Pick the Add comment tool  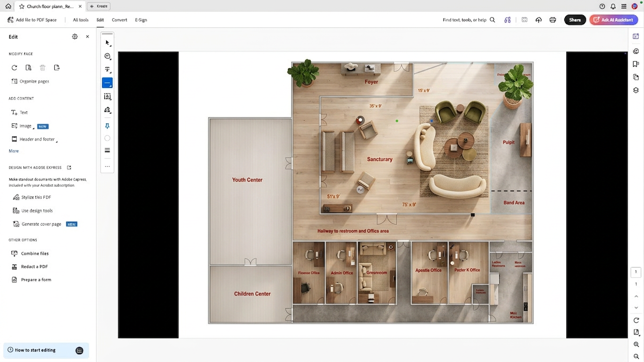pyautogui.click(x=107, y=56)
